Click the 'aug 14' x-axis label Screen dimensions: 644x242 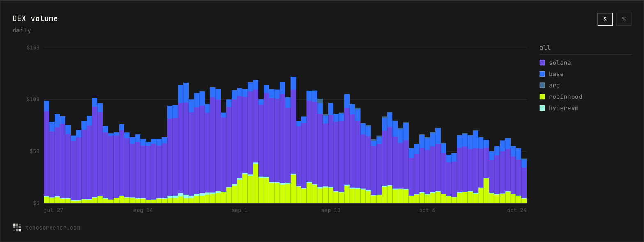(x=143, y=210)
